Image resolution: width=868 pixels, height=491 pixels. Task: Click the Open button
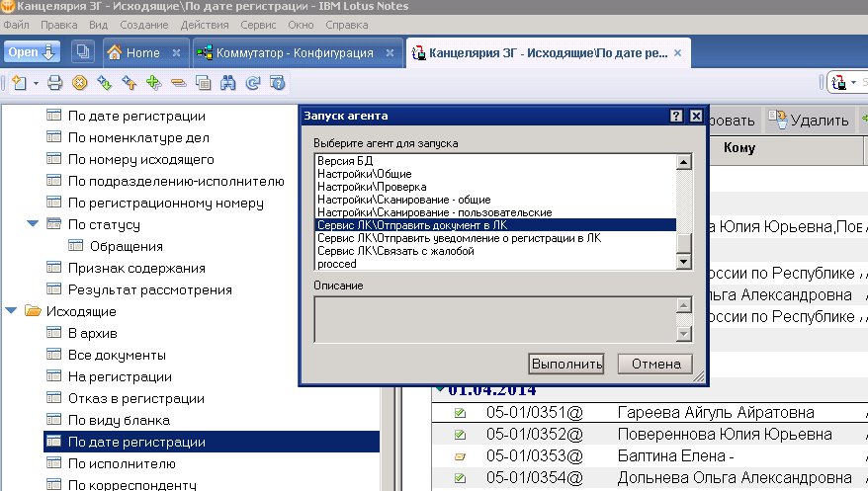tap(33, 52)
